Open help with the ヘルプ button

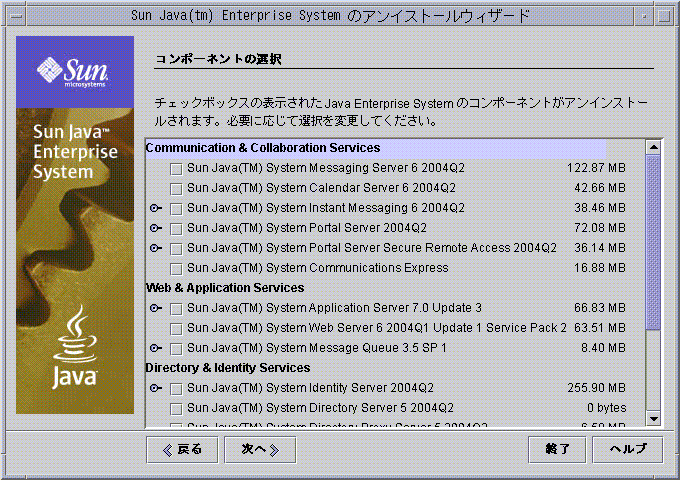[x=628, y=450]
